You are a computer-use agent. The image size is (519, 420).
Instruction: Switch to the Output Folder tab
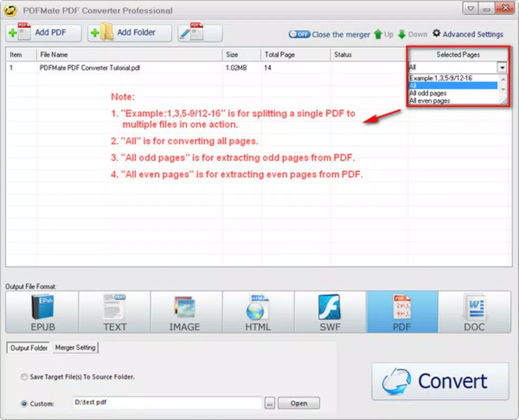pyautogui.click(x=29, y=348)
